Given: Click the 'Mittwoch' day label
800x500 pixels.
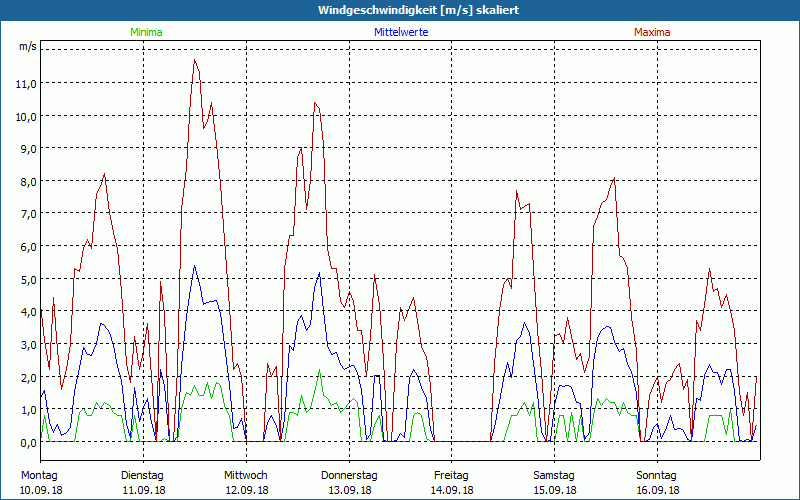Looking at the screenshot, I should 246,476.
